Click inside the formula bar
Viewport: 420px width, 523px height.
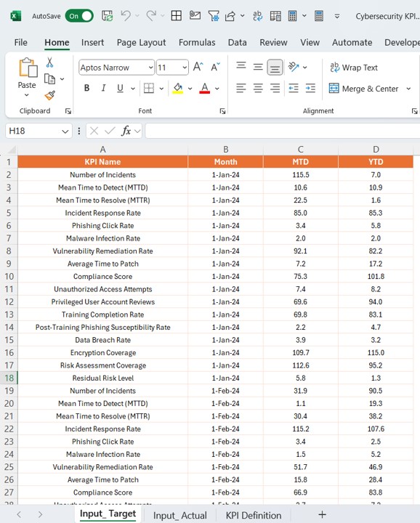[x=282, y=131]
